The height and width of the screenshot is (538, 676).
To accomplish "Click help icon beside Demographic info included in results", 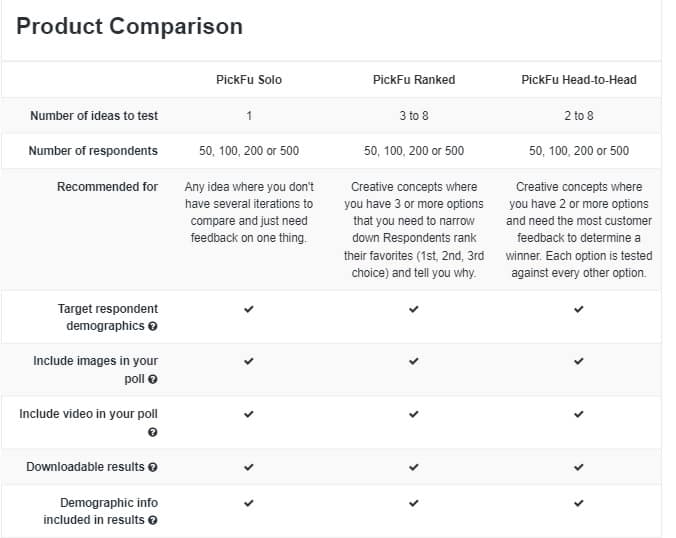I will click(x=153, y=520).
